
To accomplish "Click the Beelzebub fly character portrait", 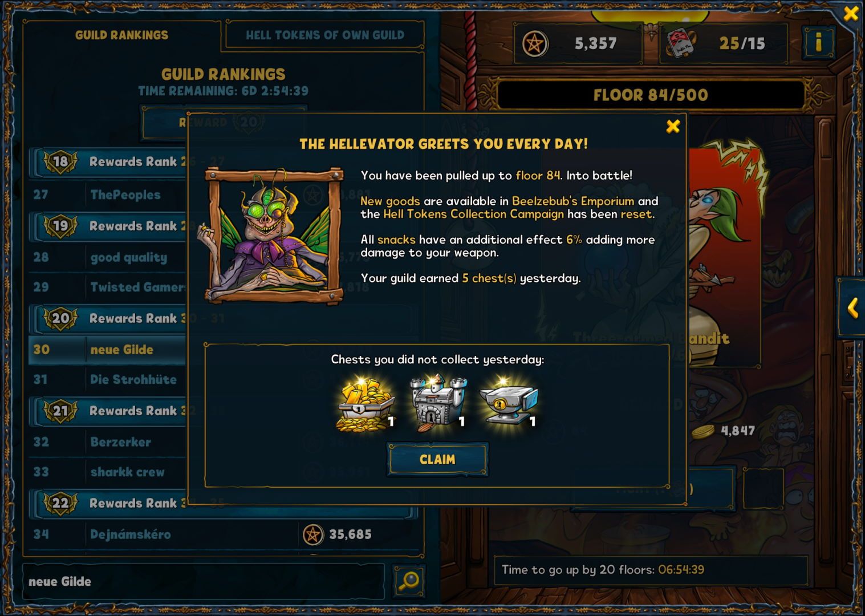I will click(x=274, y=235).
